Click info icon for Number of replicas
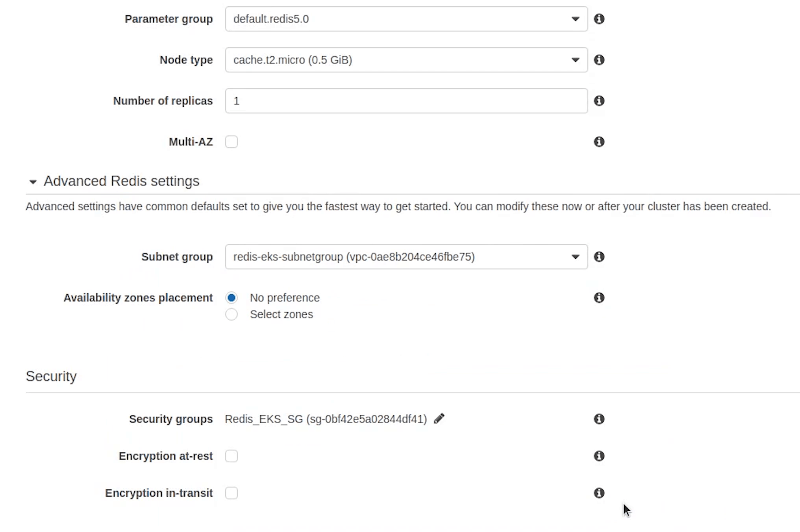The width and height of the screenshot is (800, 532). coord(599,101)
